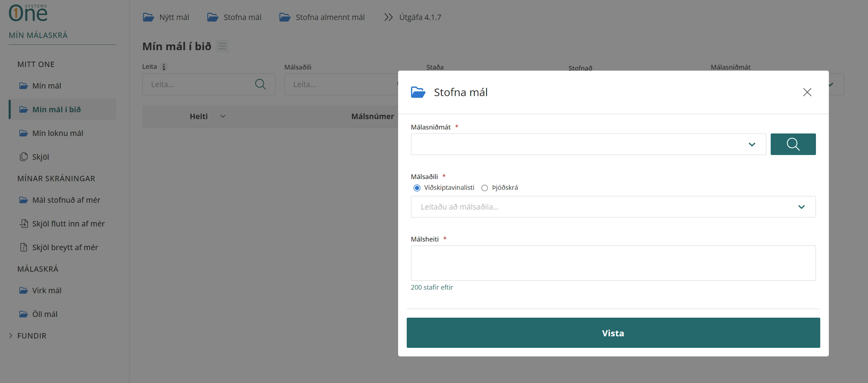This screenshot has height=383, width=868.
Task: Click the list menu icon beside page title
Action: pyautogui.click(x=222, y=46)
